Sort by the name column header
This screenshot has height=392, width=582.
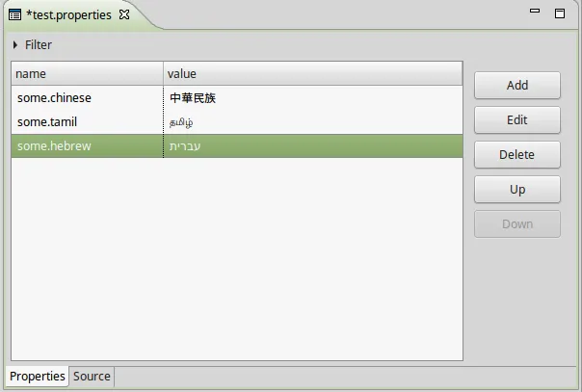tap(88, 73)
